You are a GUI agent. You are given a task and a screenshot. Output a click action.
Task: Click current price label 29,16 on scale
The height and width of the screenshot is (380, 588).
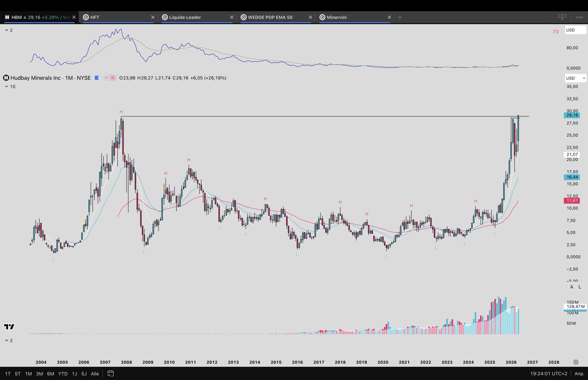tap(572, 115)
